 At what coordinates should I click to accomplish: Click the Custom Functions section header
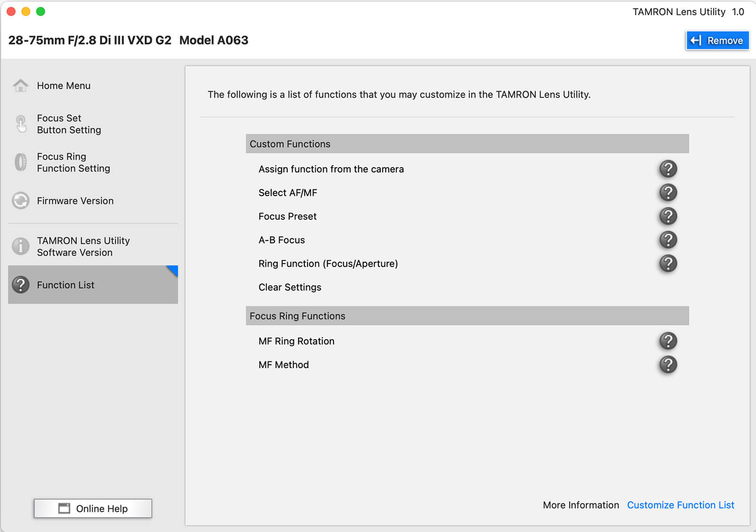coord(467,144)
